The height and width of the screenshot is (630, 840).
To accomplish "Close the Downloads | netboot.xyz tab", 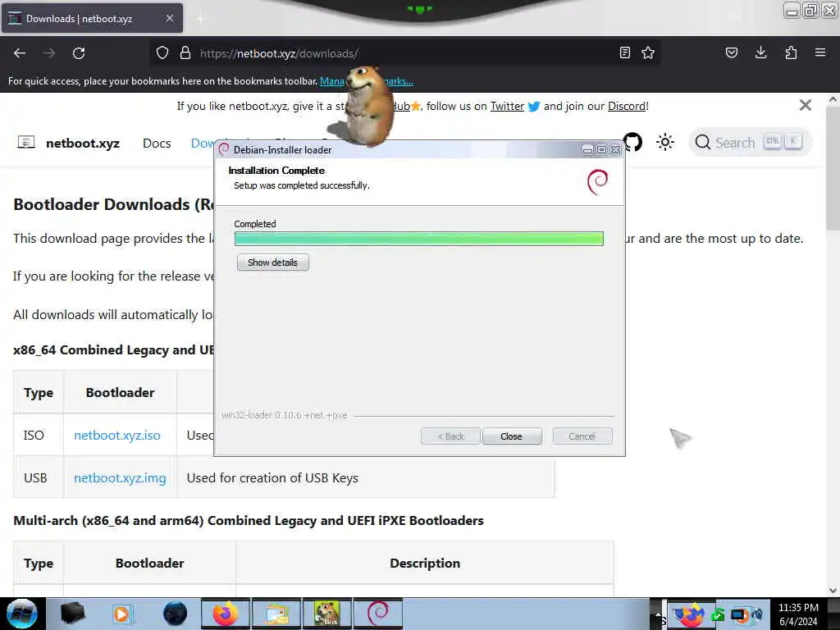I will [x=169, y=18].
